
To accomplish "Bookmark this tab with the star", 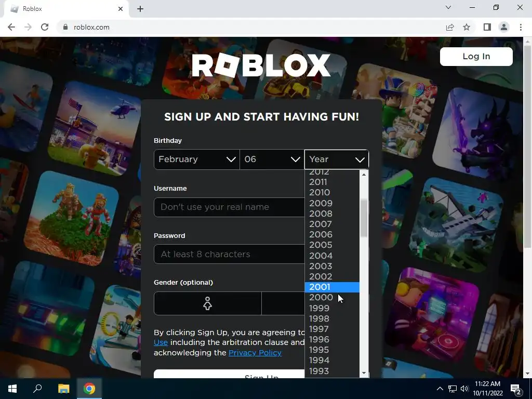I will 467,27.
